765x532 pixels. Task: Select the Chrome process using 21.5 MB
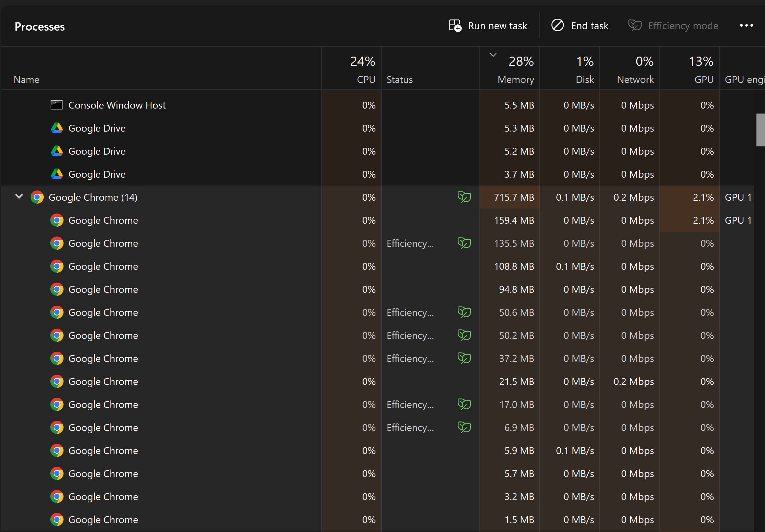point(103,381)
